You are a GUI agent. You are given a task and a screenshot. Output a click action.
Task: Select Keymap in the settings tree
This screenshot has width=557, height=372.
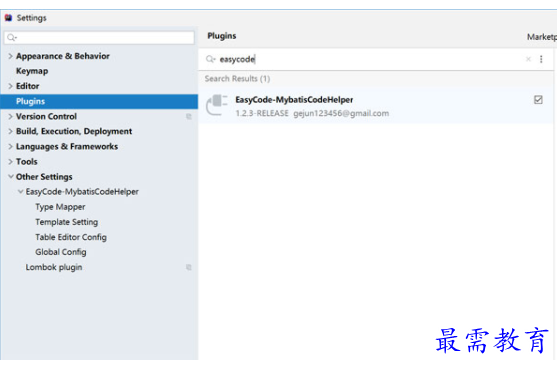pos(32,71)
